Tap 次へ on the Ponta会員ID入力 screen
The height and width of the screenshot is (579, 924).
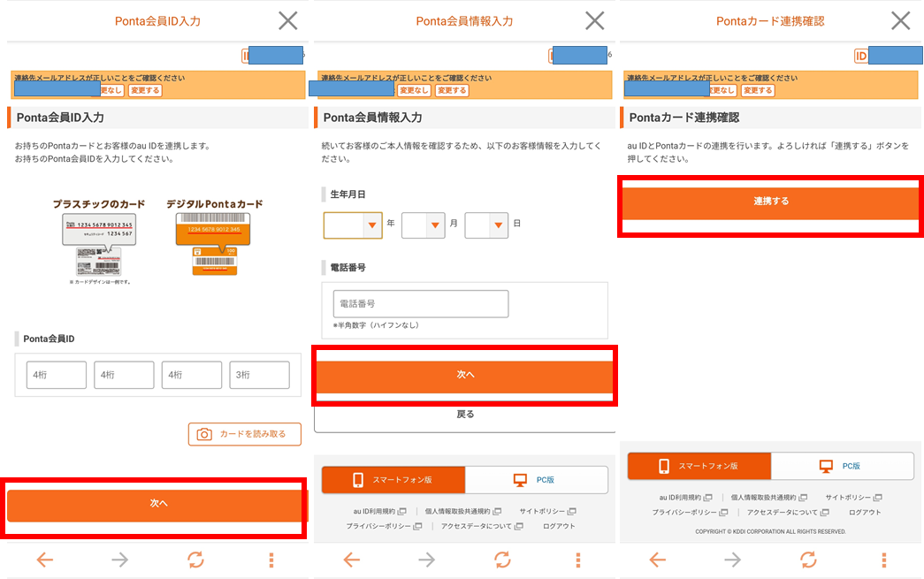157,506
